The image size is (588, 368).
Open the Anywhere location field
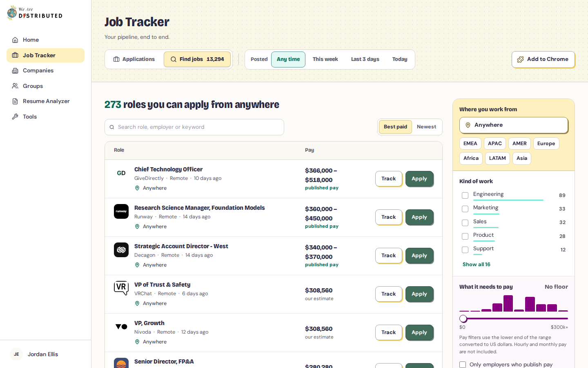[x=514, y=125]
